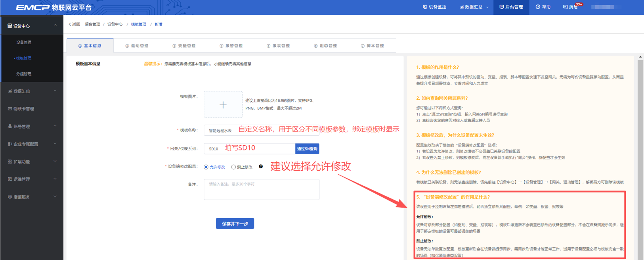644x260 pixels.
Task: Select the 允许修改 radio button
Action: pyautogui.click(x=206, y=167)
